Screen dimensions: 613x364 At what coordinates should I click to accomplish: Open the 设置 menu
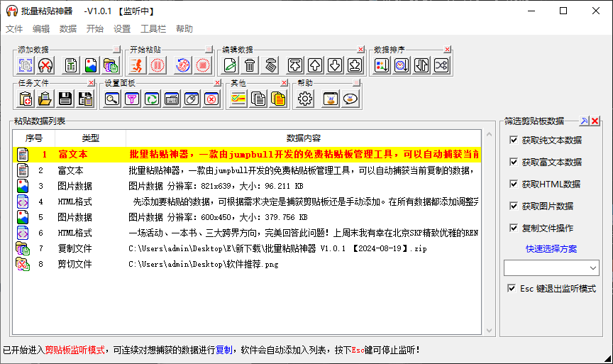point(122,29)
